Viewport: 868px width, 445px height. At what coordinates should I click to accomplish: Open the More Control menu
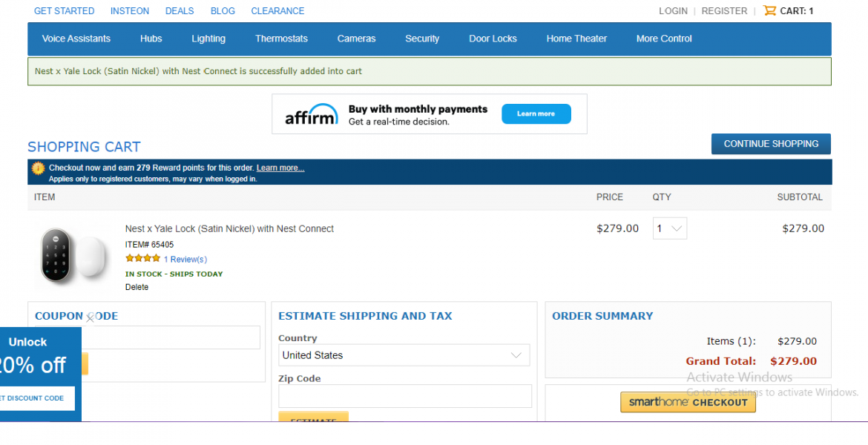pos(664,39)
